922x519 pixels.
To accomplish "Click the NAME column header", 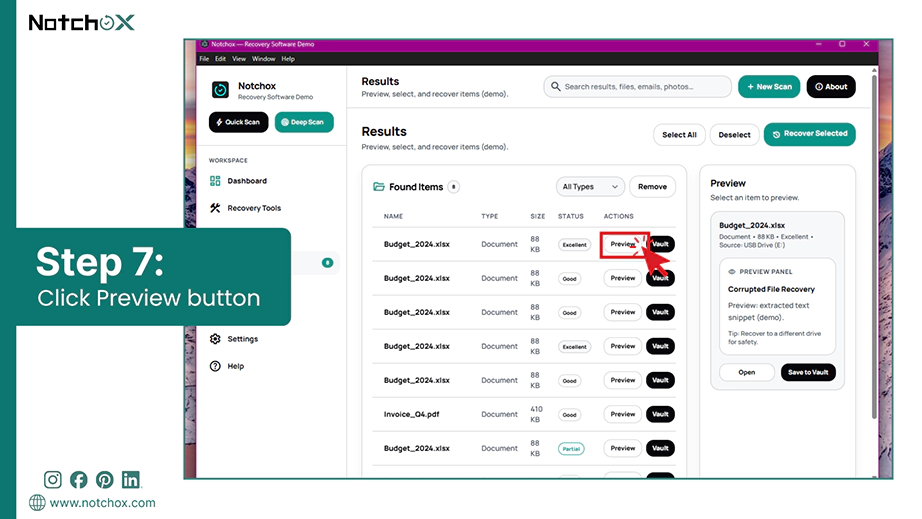I will [x=393, y=216].
